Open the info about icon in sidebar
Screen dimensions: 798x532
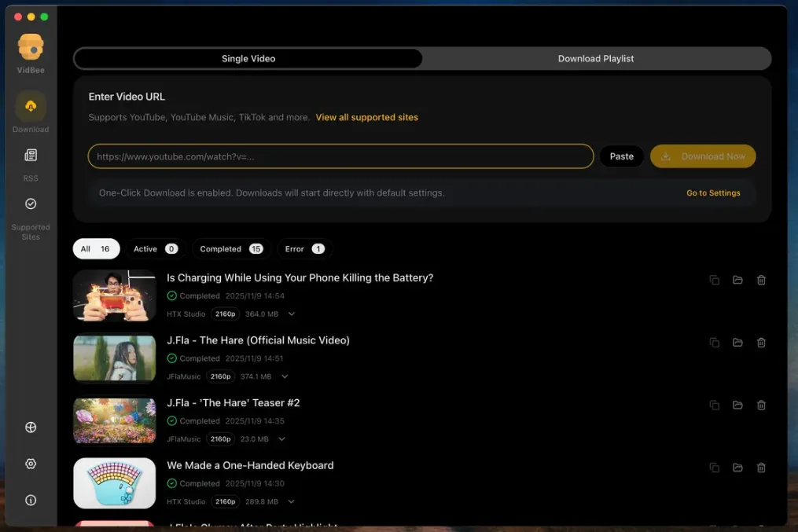point(31,501)
